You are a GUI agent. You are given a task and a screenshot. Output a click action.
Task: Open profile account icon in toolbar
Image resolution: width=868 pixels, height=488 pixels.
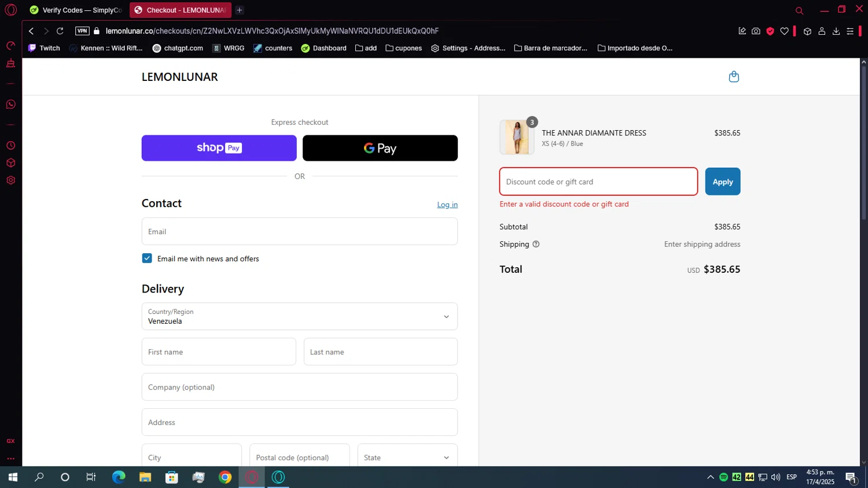[822, 31]
